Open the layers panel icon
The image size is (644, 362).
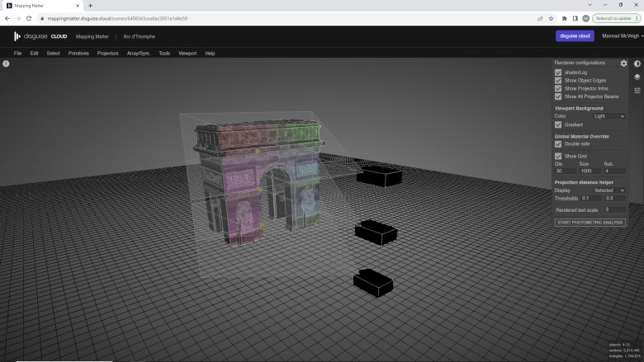tap(637, 77)
